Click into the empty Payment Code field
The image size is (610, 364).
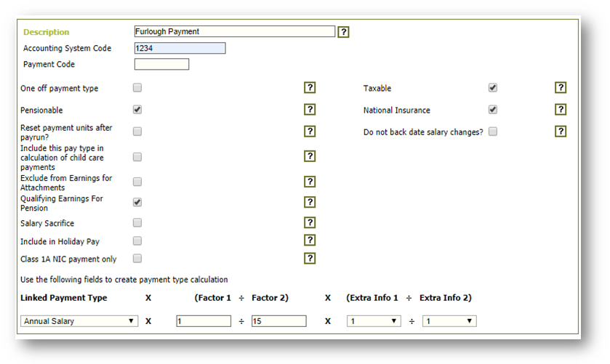(x=161, y=65)
